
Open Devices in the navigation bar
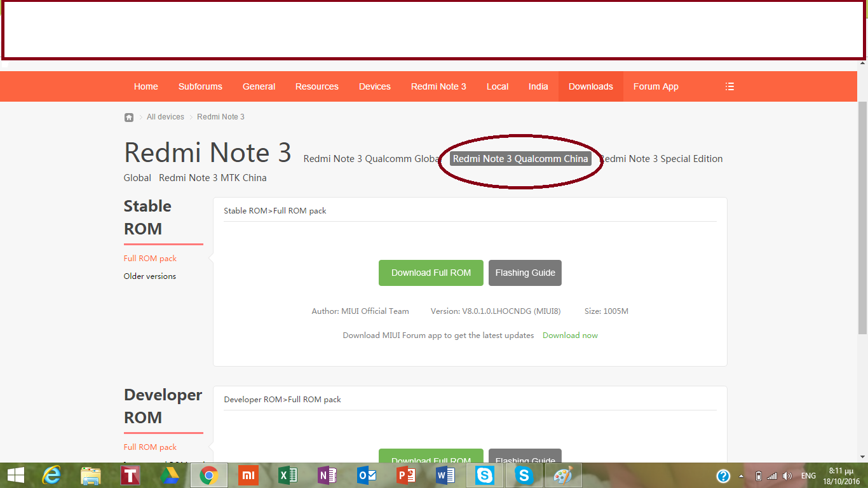[375, 86]
